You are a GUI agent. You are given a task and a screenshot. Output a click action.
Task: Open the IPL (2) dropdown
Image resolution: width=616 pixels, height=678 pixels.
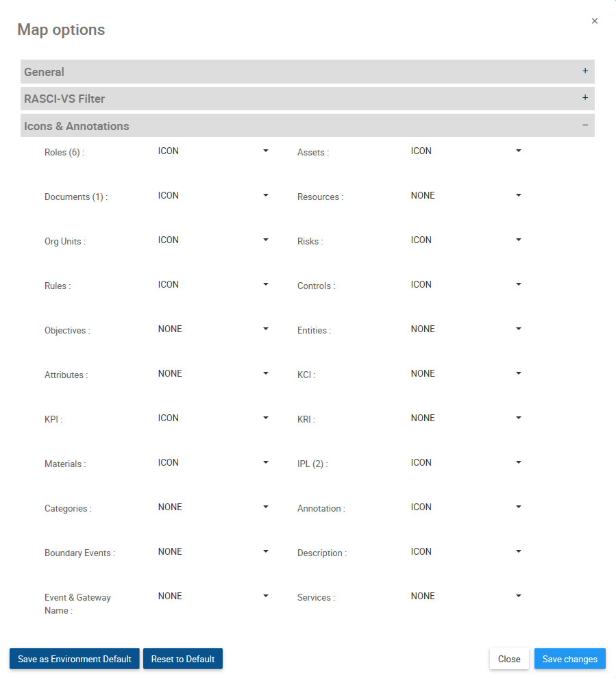(x=466, y=463)
